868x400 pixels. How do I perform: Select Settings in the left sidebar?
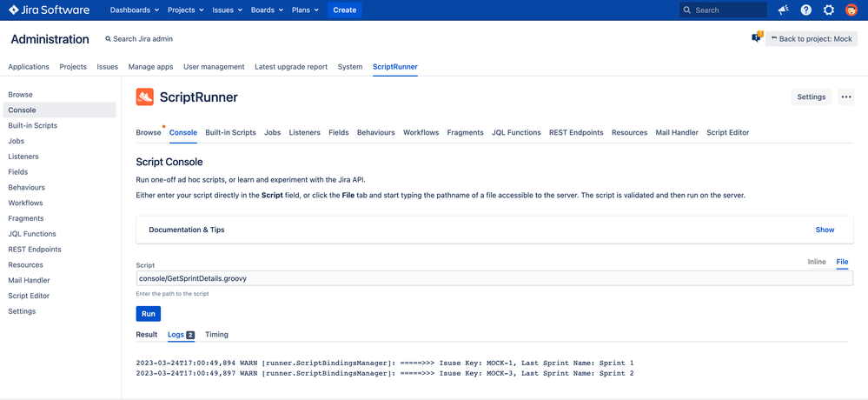point(22,311)
